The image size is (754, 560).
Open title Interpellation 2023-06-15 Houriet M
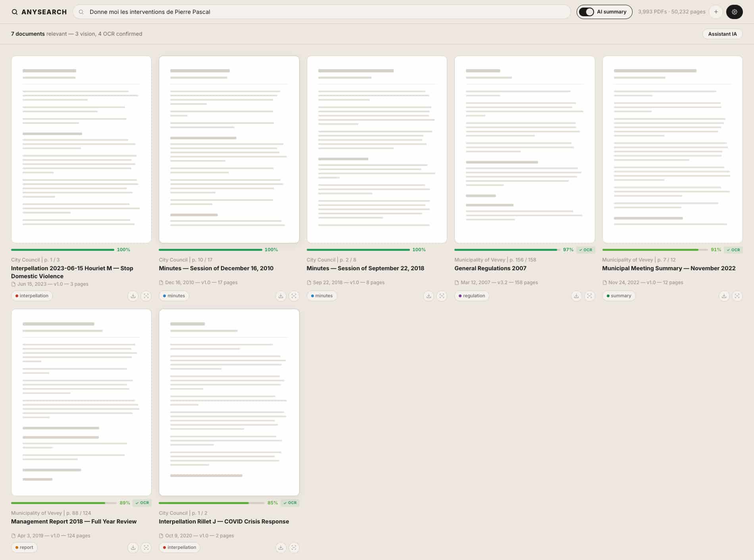click(x=72, y=272)
